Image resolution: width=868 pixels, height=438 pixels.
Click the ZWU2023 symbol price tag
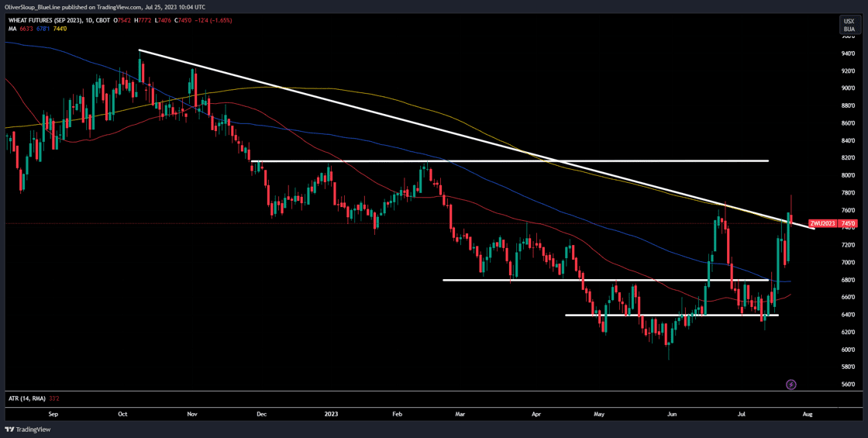tap(822, 224)
